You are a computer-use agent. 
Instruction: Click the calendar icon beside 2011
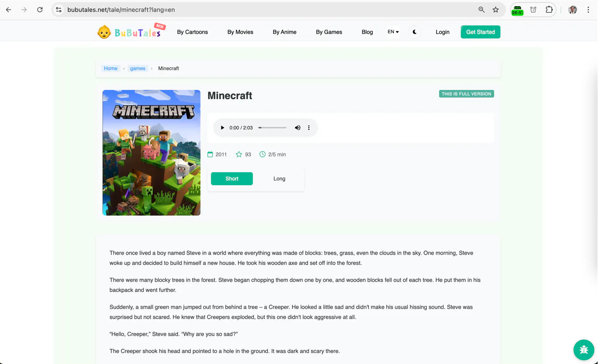click(x=210, y=154)
